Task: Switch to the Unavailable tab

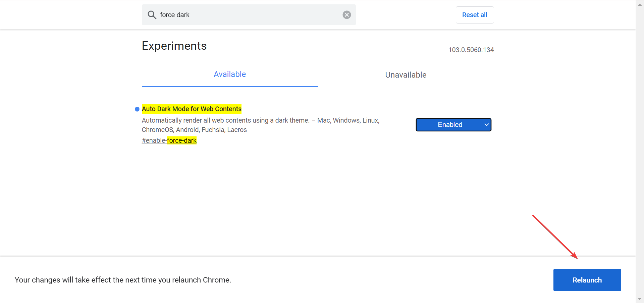Action: pos(406,75)
